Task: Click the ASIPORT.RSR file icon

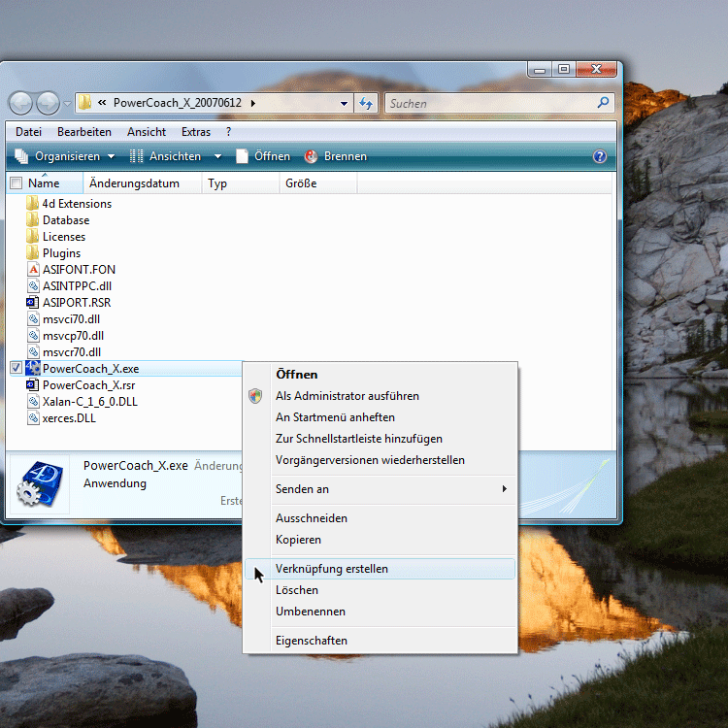Action: click(x=32, y=302)
